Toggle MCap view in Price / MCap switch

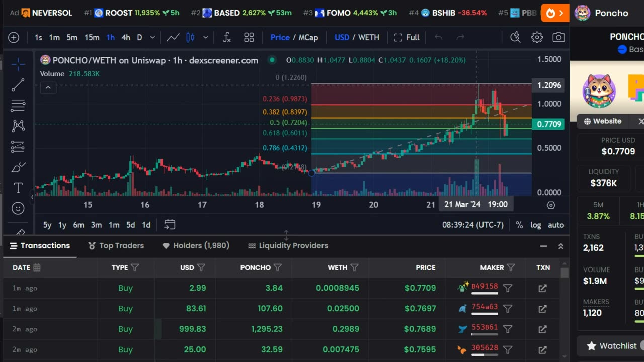click(308, 37)
